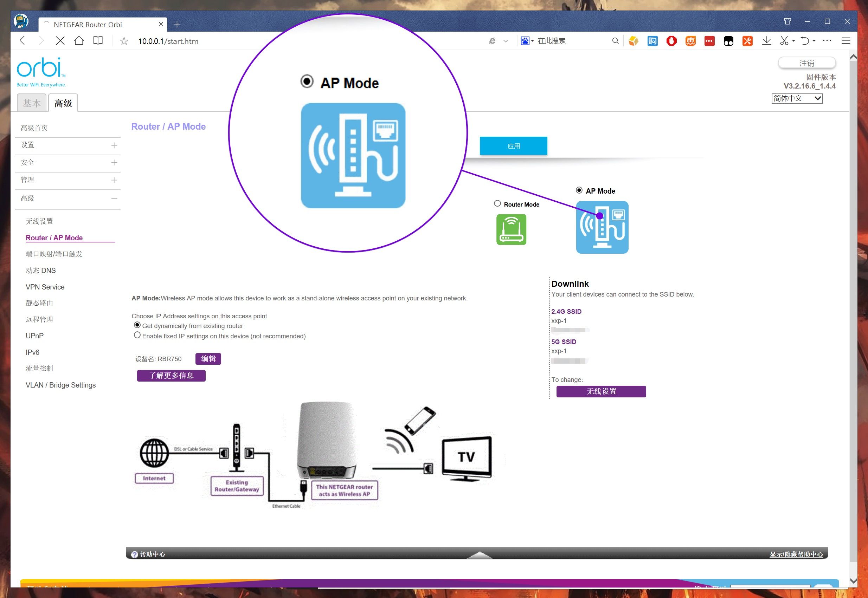Screen dimensions: 868x598
Task: Open the three-dots more tools icon
Action: [827, 40]
